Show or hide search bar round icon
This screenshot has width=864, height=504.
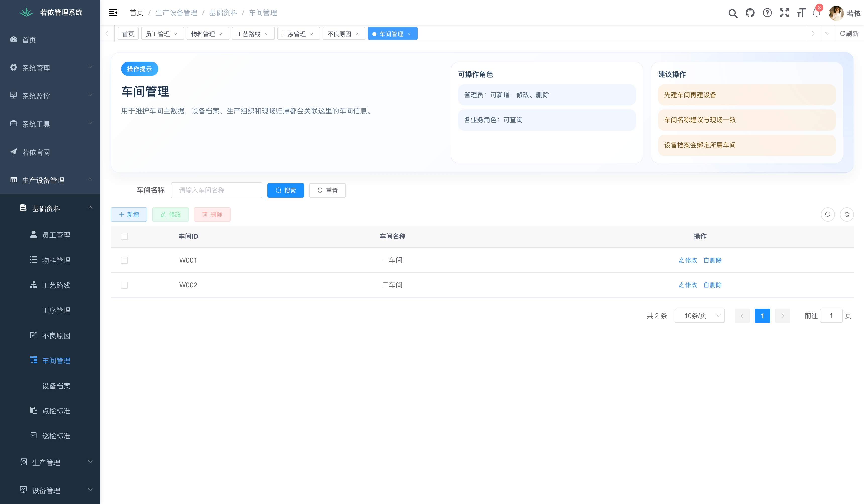[x=828, y=215]
